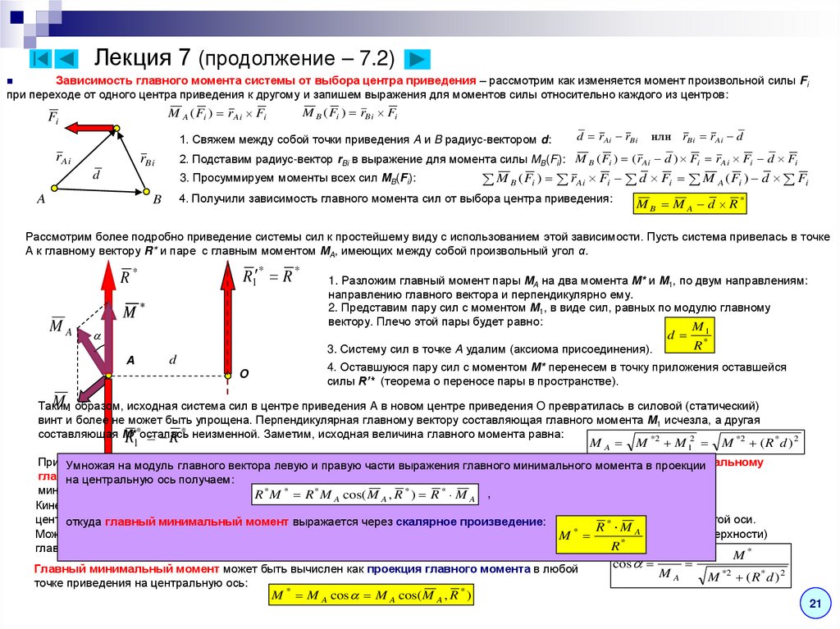Click text '2. Подставим радиус-вектор'
This screenshot has height=629, width=840.
tap(372, 159)
